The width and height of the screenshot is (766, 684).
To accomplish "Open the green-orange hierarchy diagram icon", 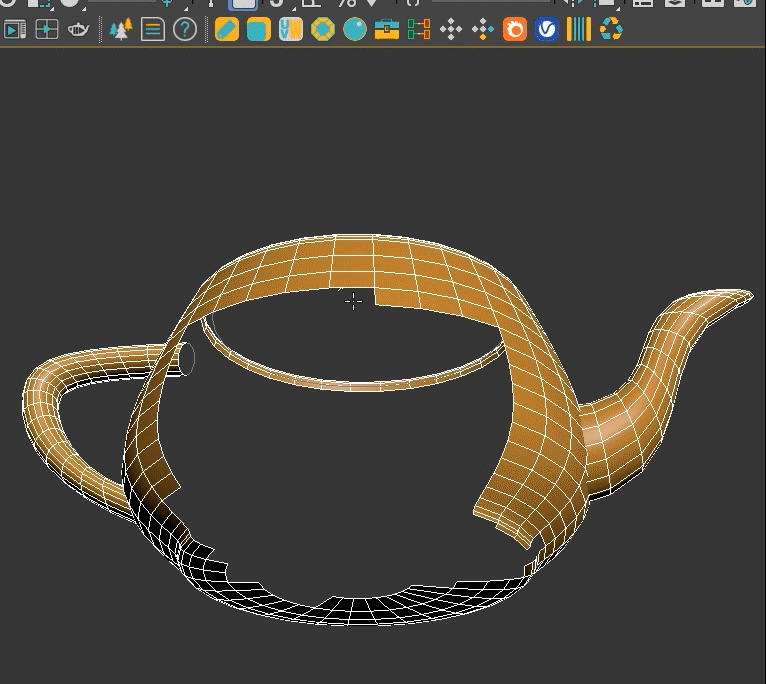I will pos(419,30).
